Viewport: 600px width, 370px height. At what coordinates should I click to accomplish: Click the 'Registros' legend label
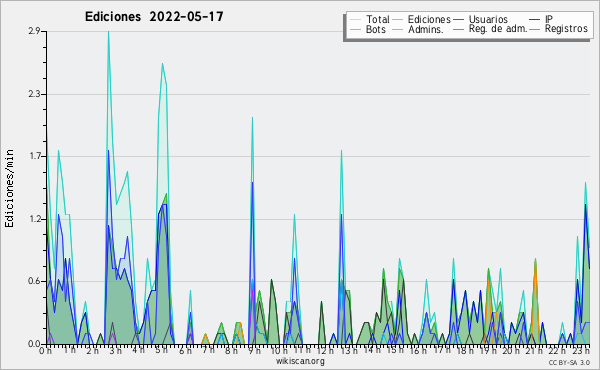pyautogui.click(x=566, y=29)
